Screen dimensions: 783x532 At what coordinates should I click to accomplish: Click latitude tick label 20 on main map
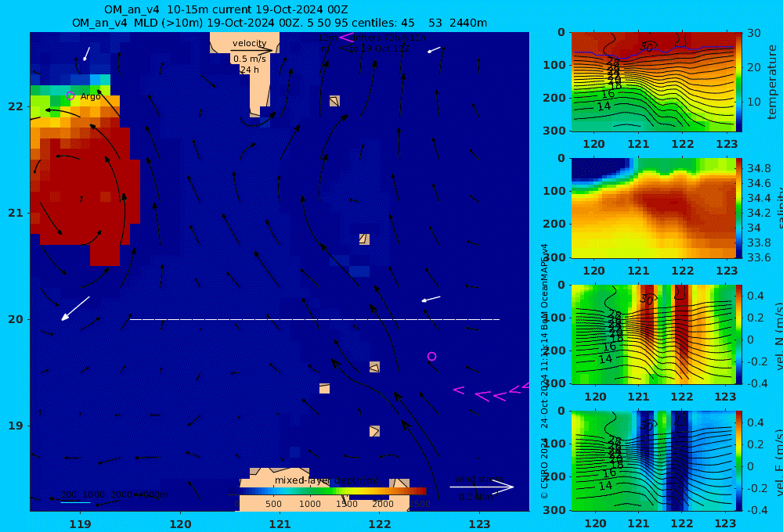(x=16, y=319)
